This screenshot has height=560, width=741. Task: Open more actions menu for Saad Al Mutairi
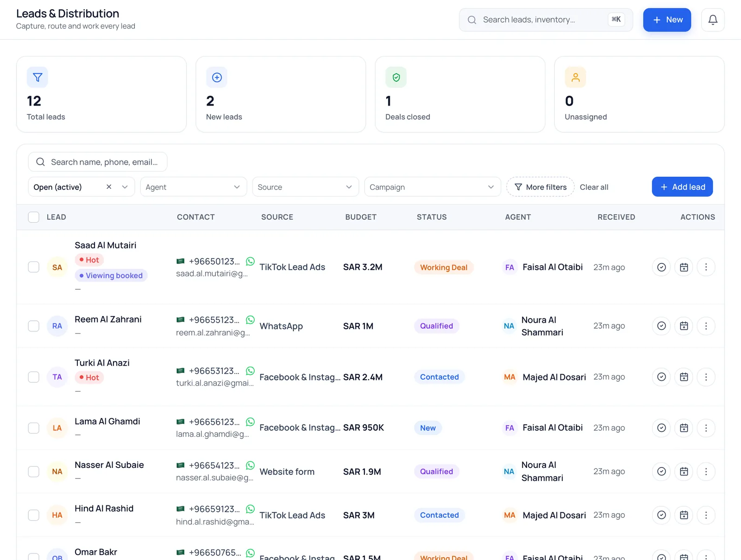(706, 267)
